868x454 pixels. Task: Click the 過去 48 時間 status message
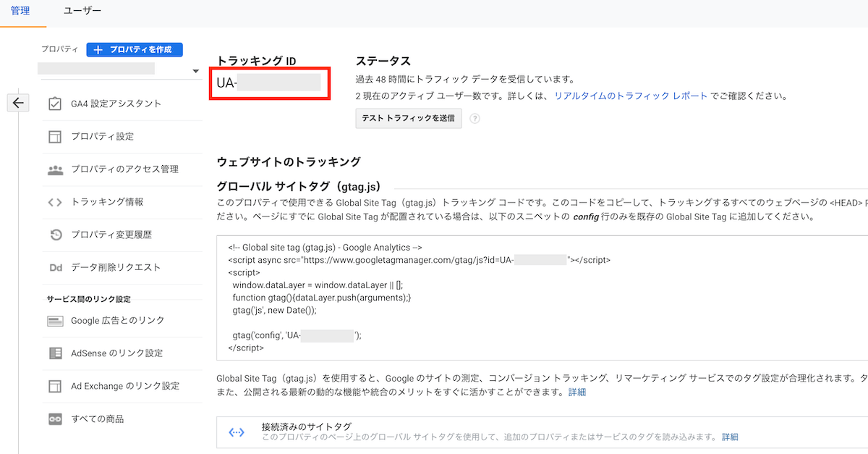[465, 79]
